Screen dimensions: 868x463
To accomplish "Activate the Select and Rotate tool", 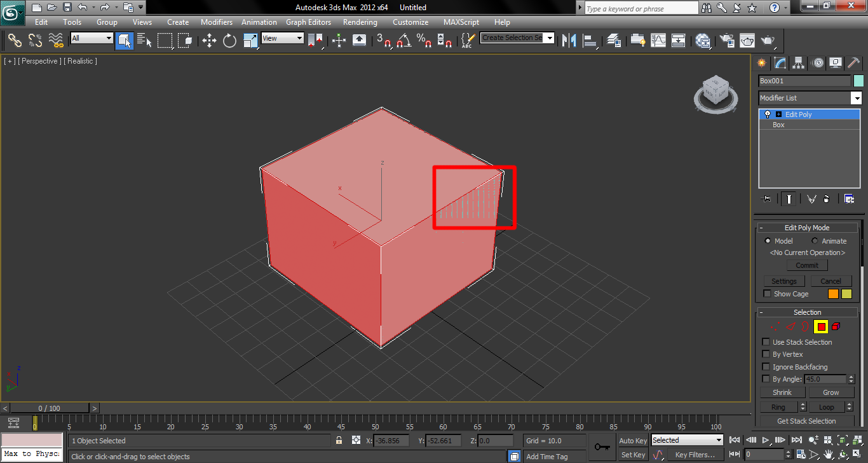I will [229, 40].
